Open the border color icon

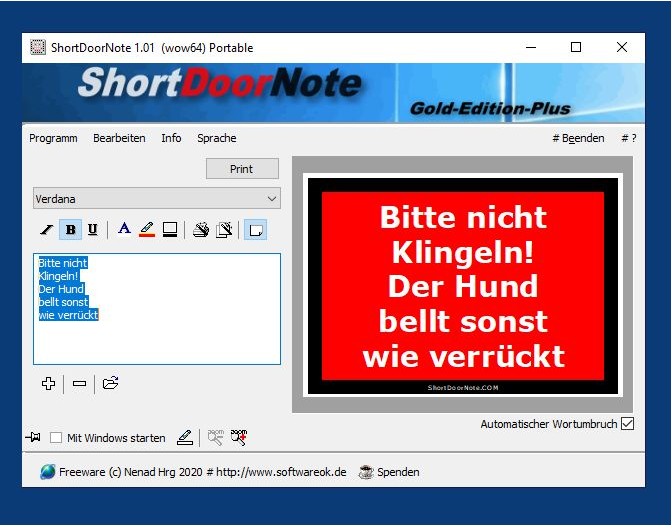170,229
